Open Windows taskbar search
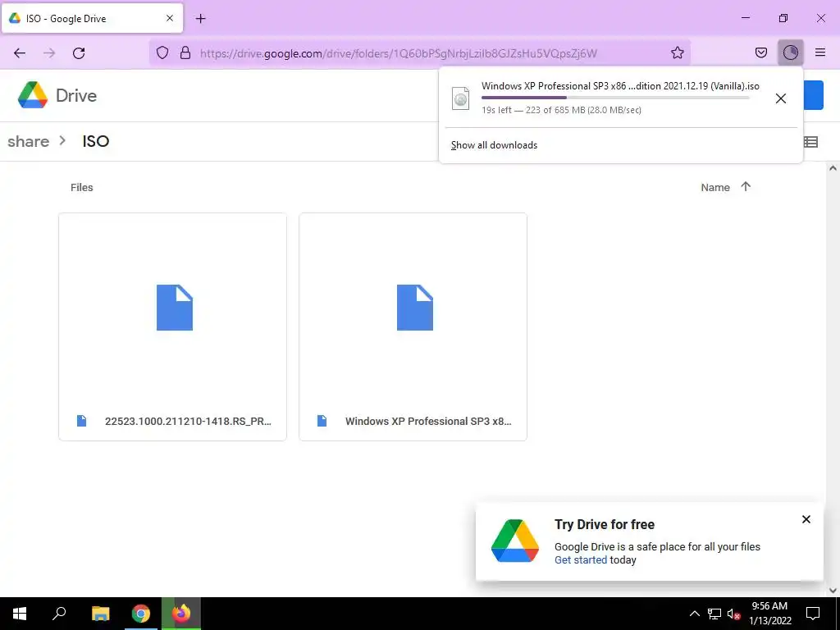 tap(59, 614)
